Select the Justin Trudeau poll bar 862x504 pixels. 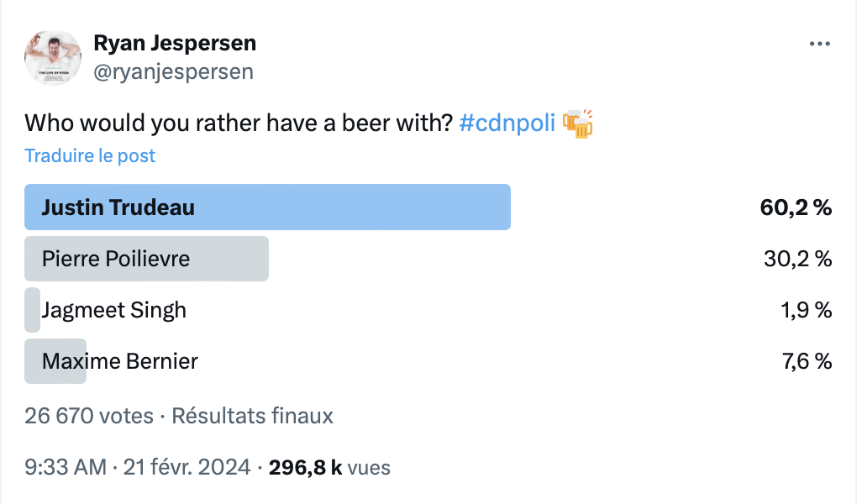pos(267,207)
